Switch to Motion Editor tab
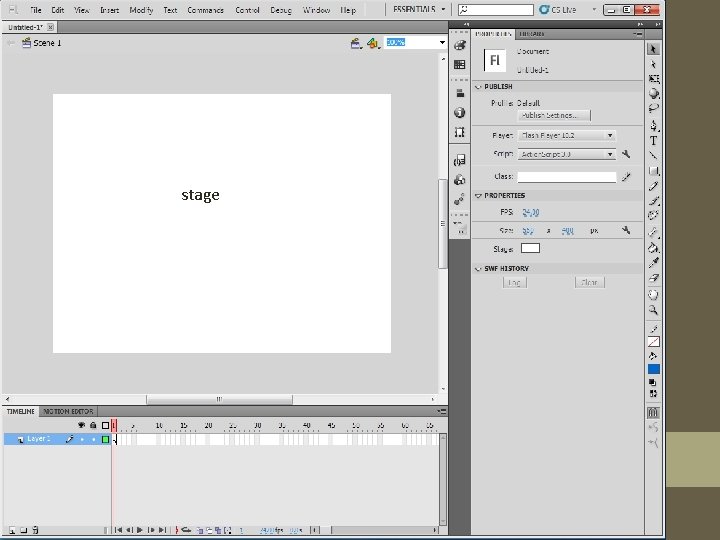The height and width of the screenshot is (540, 720). tap(68, 411)
